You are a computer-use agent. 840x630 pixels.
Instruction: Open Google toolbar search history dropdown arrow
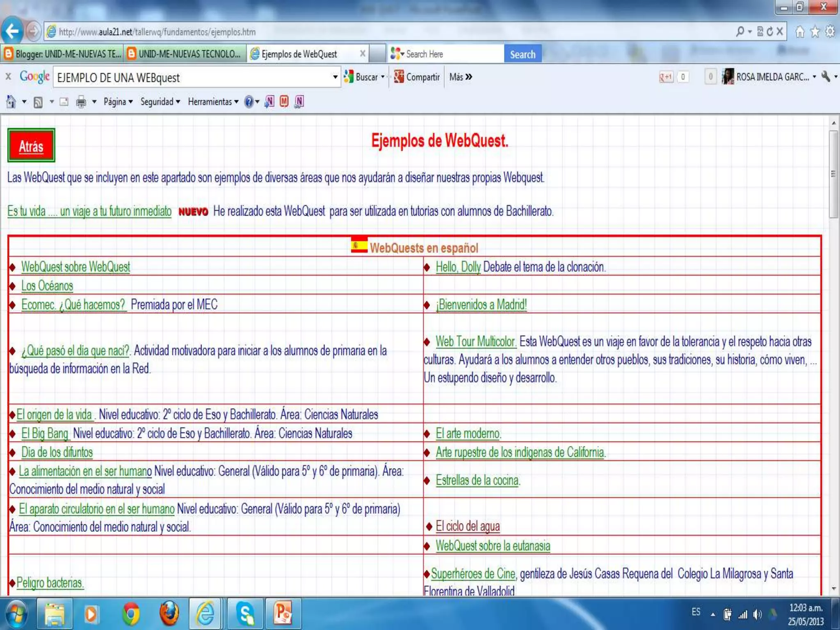[335, 77]
